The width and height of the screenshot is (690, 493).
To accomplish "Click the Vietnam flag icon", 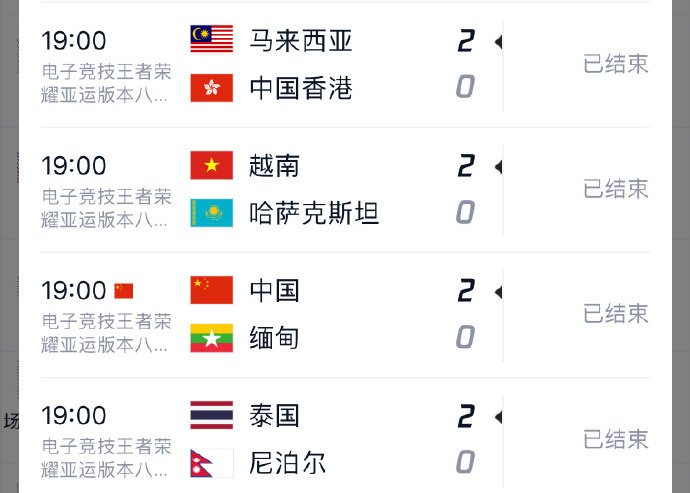I will [x=211, y=165].
